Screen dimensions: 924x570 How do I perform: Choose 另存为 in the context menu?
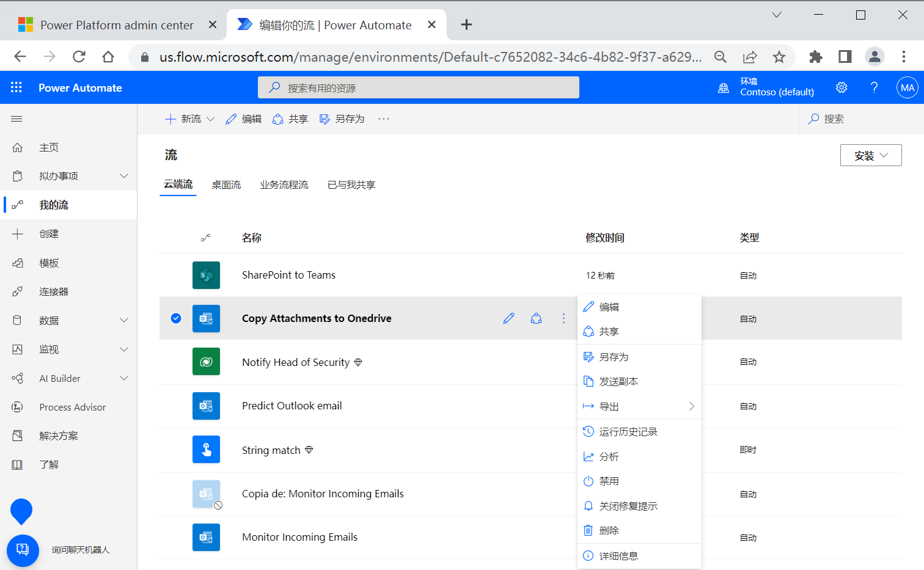coord(639,357)
